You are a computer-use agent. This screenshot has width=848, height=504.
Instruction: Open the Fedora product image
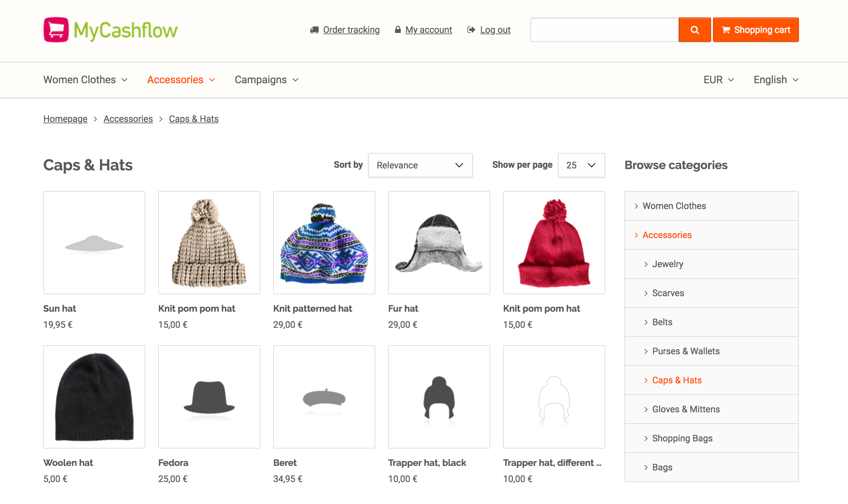209,397
